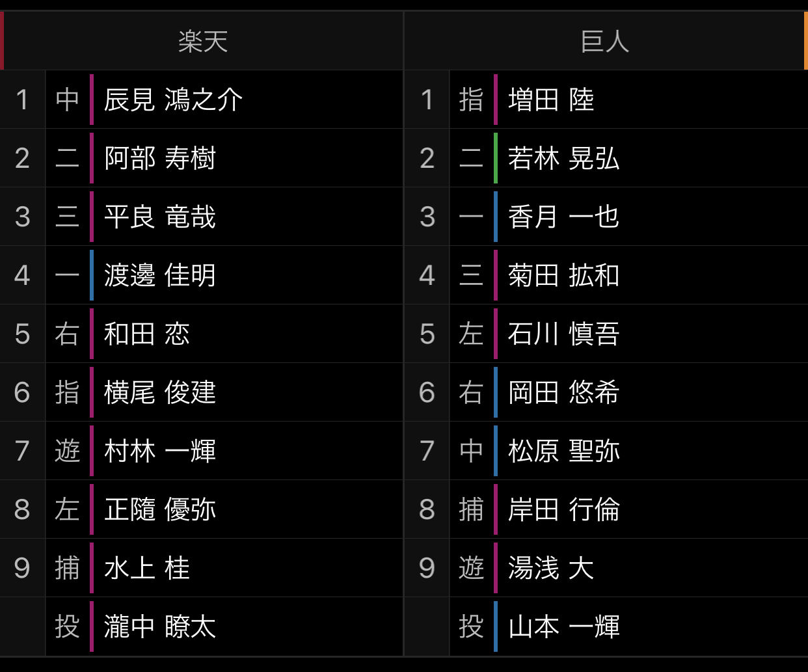The height and width of the screenshot is (672, 808).
Task: Open player 平良 竜哉
Action: (x=159, y=217)
